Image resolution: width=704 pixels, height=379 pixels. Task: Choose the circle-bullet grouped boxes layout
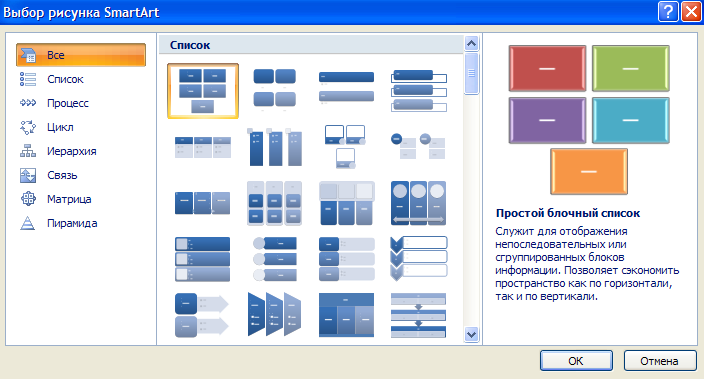418,146
